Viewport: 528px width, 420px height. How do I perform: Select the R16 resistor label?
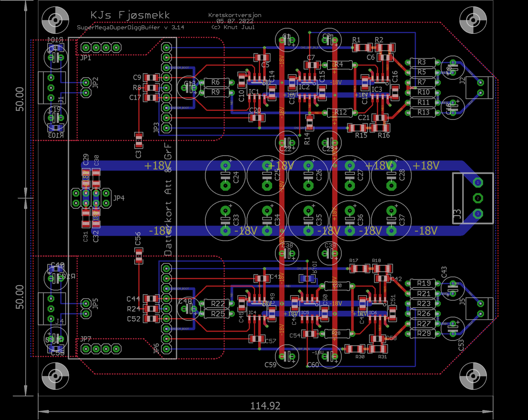[x=384, y=135]
